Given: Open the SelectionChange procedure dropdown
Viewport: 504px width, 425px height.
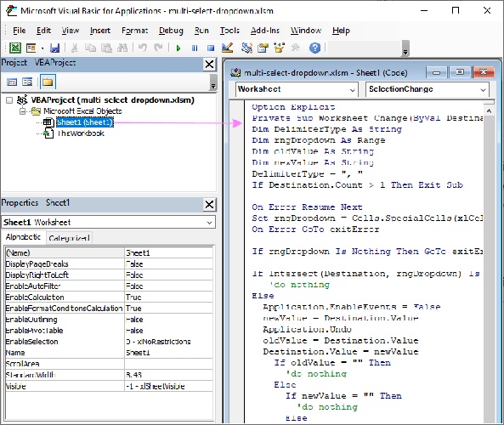Looking at the screenshot, I should click(x=483, y=90).
